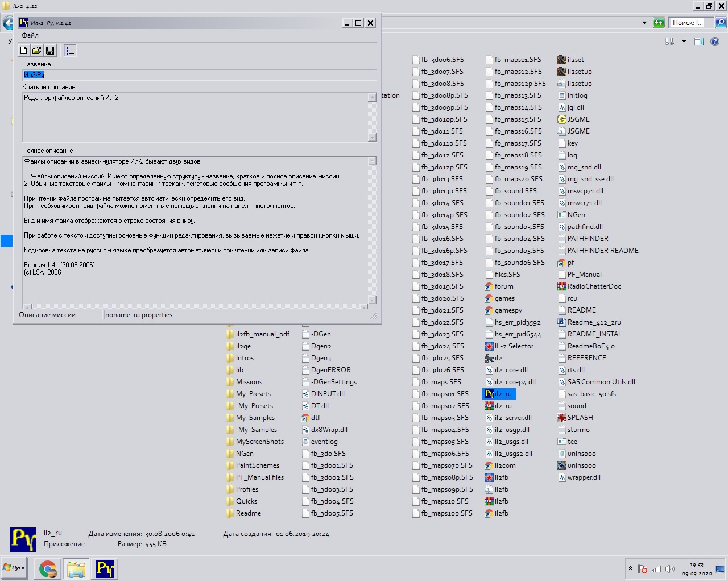This screenshot has height=582, width=728.
Task: Select the eventlog file
Action: click(320, 442)
